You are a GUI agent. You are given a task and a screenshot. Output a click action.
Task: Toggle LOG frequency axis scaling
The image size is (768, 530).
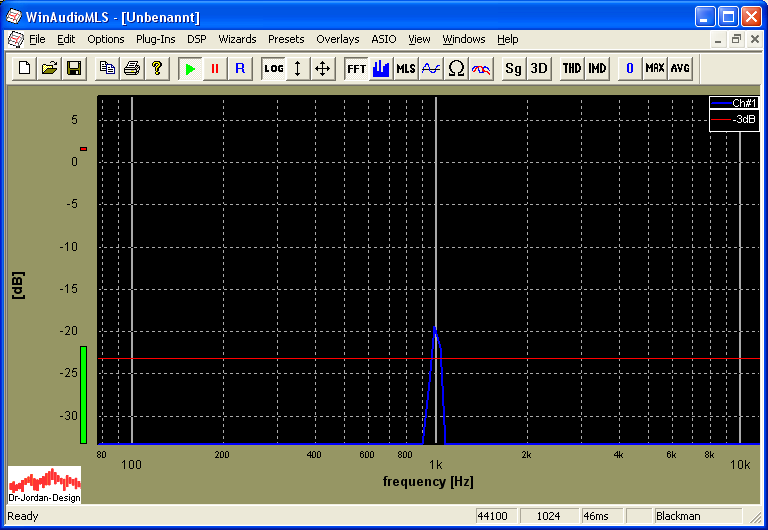pos(273,68)
